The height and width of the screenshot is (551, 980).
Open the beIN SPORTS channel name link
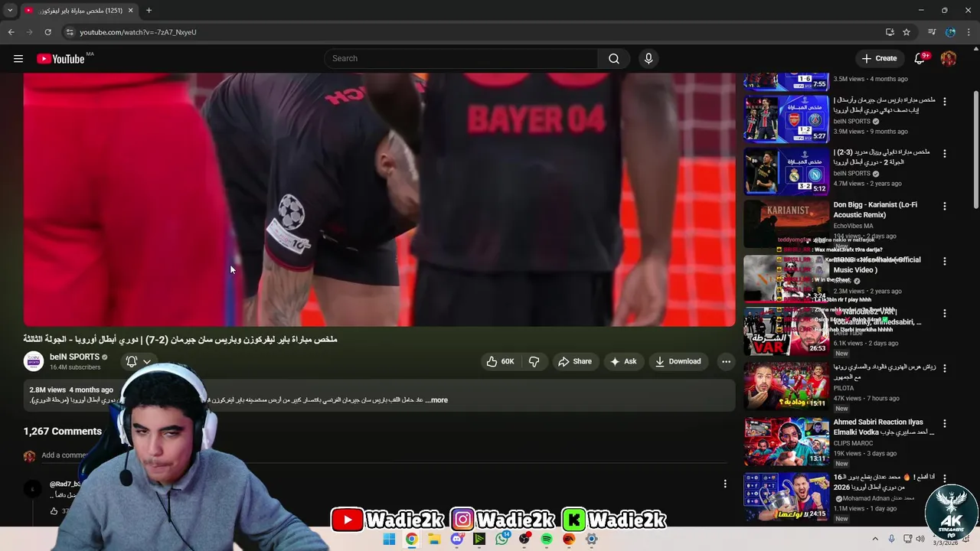pyautogui.click(x=74, y=357)
